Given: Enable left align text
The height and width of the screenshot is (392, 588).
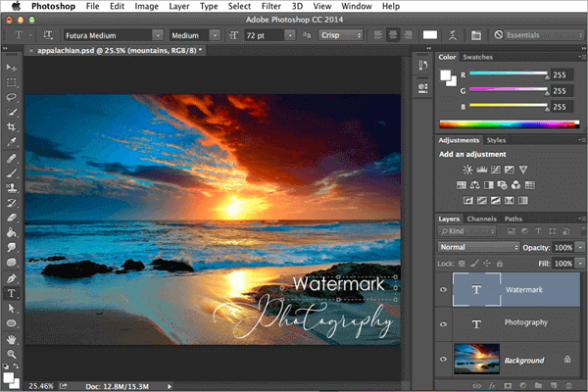Looking at the screenshot, I should tap(378, 35).
